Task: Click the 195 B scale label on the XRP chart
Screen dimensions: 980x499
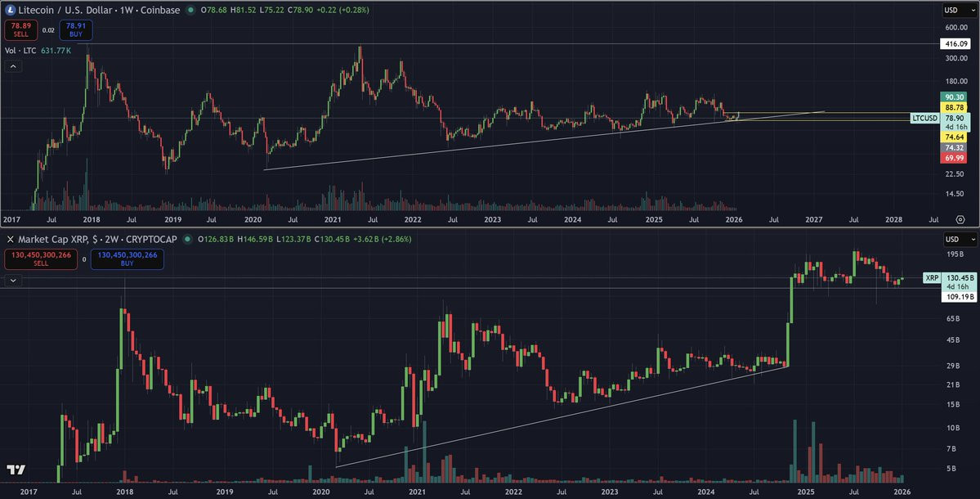Action: pos(955,254)
